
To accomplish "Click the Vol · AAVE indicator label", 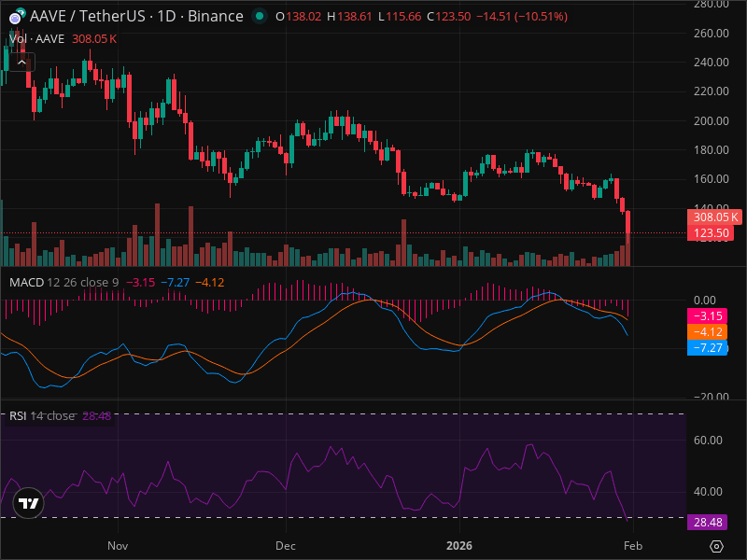I will pos(36,38).
